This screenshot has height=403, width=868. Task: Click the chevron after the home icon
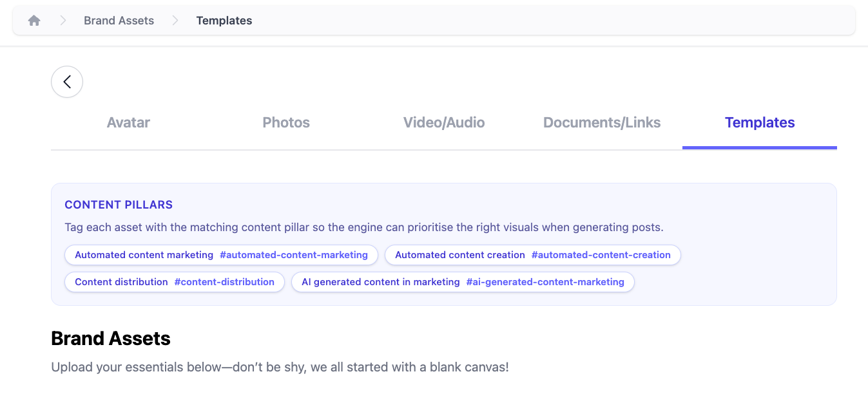63,21
